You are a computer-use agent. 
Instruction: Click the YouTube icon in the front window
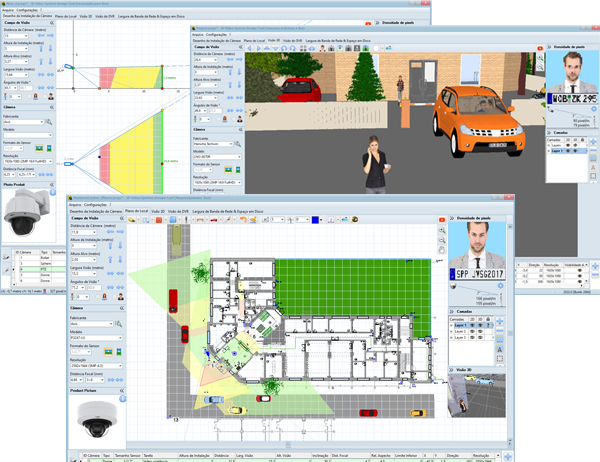point(442,220)
